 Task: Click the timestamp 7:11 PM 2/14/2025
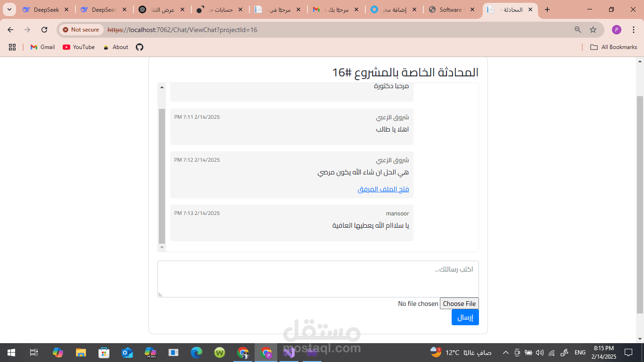click(x=197, y=117)
